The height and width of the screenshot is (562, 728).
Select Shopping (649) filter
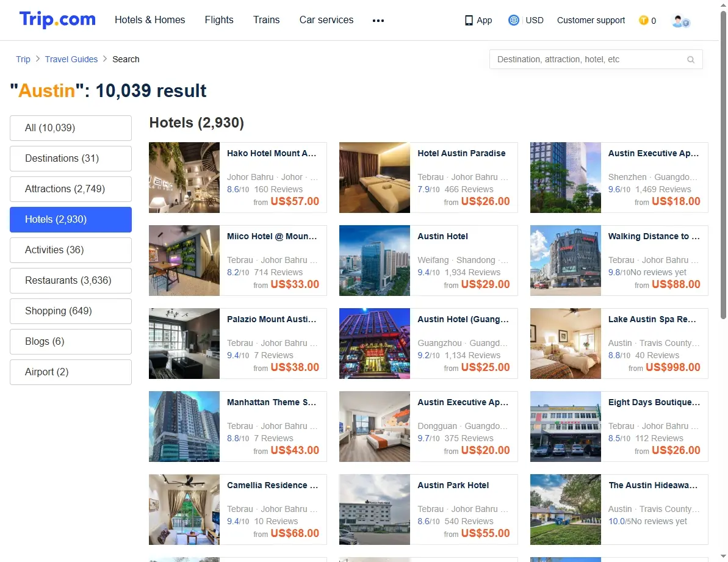pyautogui.click(x=71, y=311)
